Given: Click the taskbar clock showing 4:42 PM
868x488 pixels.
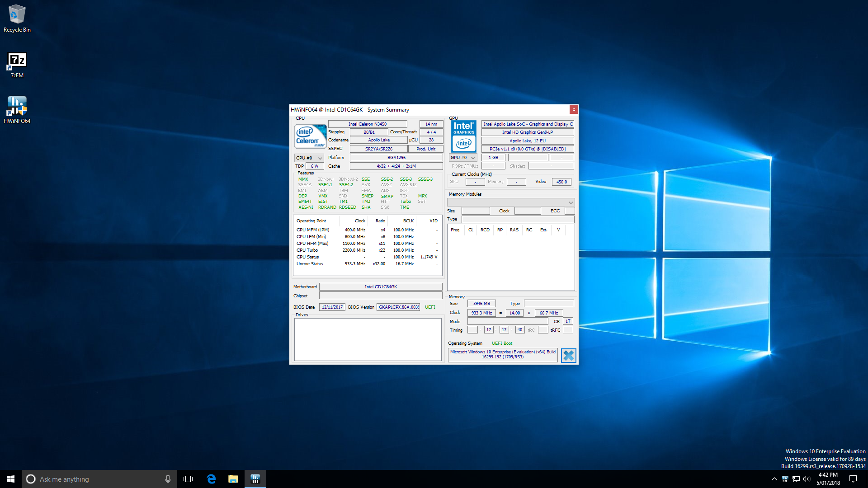Looking at the screenshot, I should [828, 479].
